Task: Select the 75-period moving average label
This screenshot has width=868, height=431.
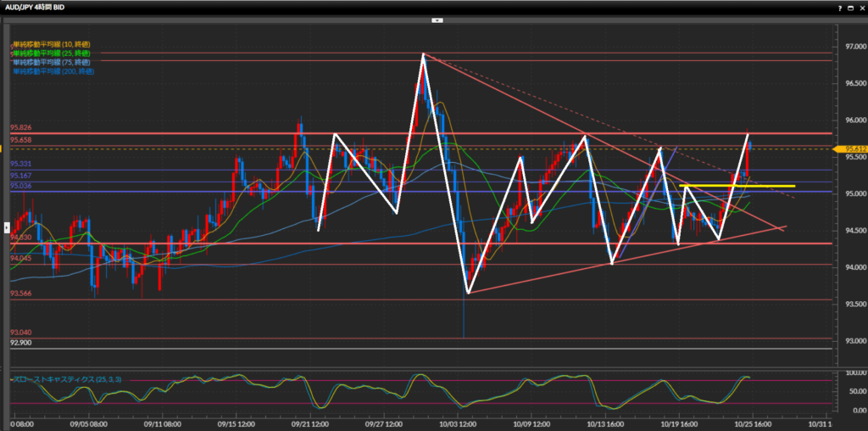Action: (x=51, y=62)
